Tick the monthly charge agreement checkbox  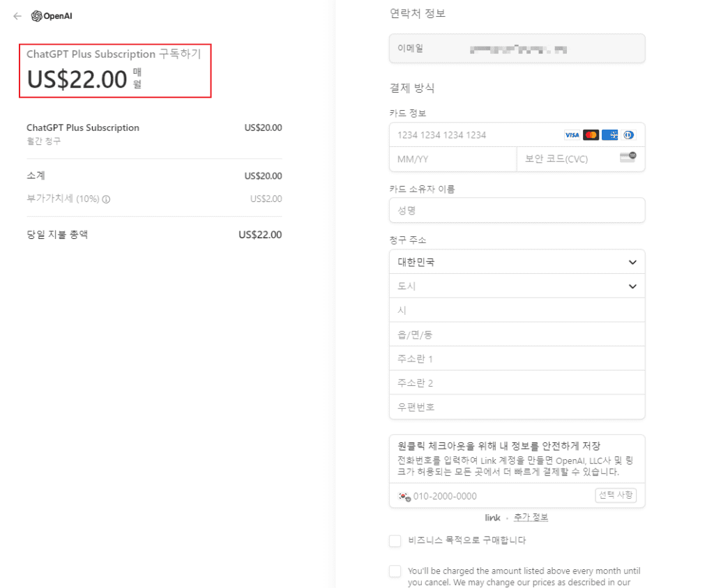[395, 571]
